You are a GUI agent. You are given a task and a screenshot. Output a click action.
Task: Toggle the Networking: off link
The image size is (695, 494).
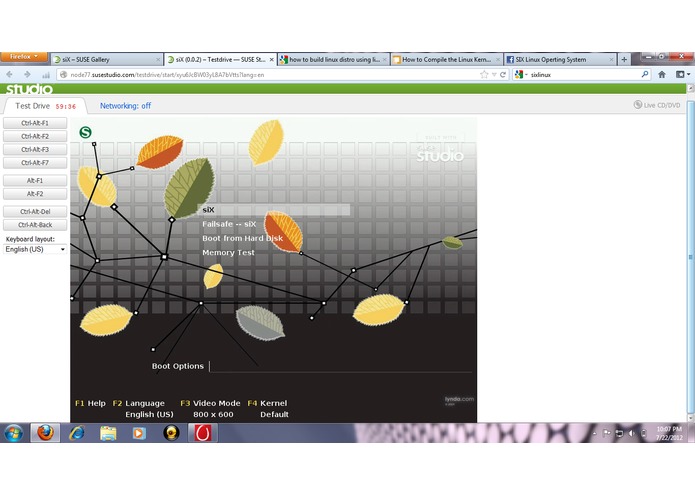tap(125, 106)
